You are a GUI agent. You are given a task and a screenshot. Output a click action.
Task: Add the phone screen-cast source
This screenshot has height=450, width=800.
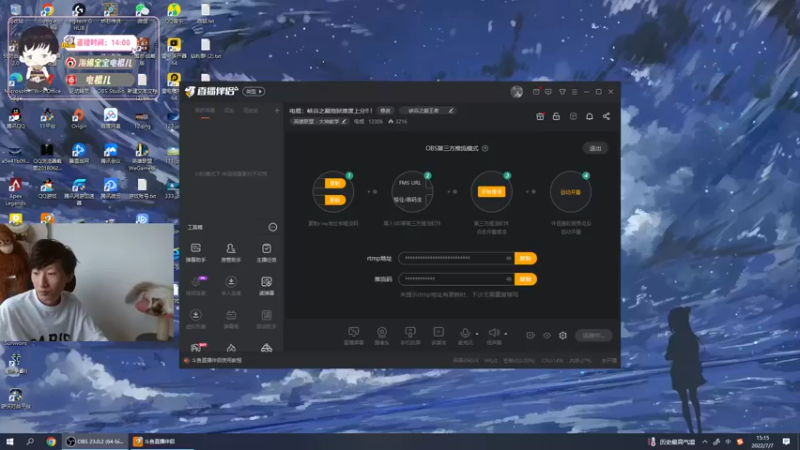410,336
